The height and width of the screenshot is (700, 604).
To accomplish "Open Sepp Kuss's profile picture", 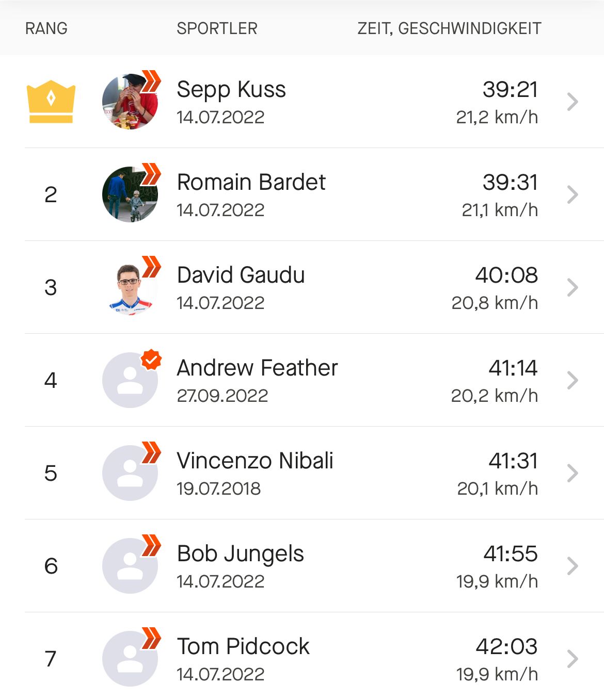I will tap(130, 102).
